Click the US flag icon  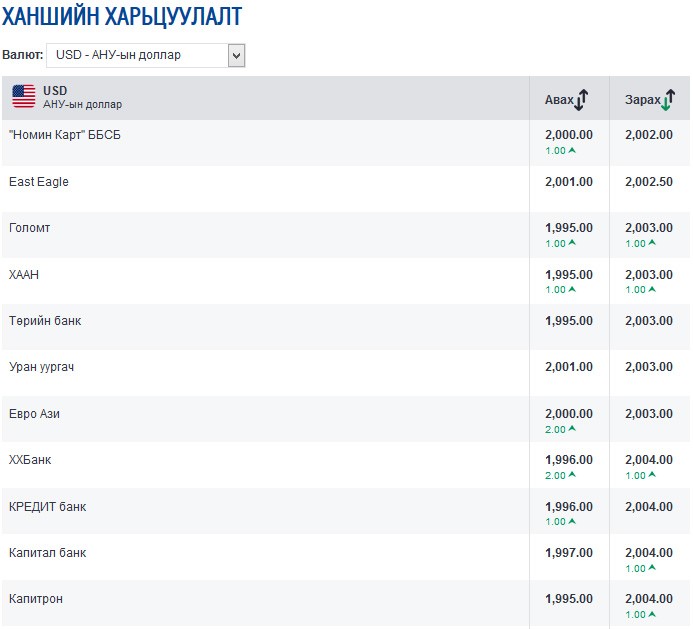pyautogui.click(x=24, y=96)
